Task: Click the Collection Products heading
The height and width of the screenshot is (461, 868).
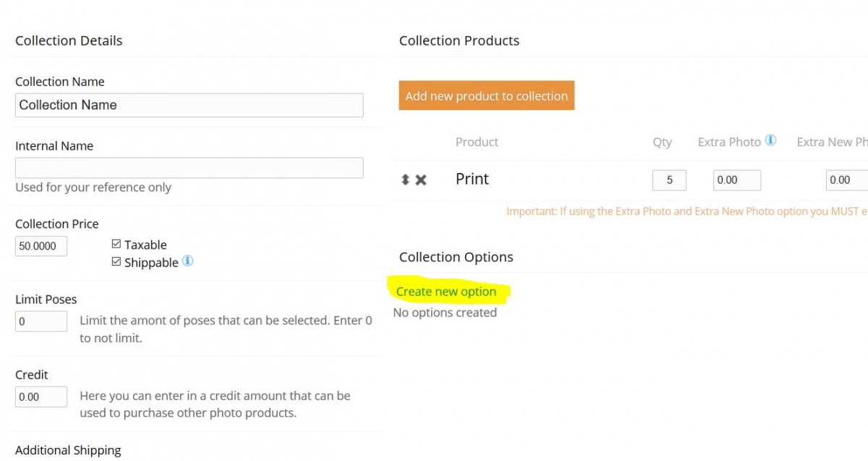Action: click(x=459, y=41)
